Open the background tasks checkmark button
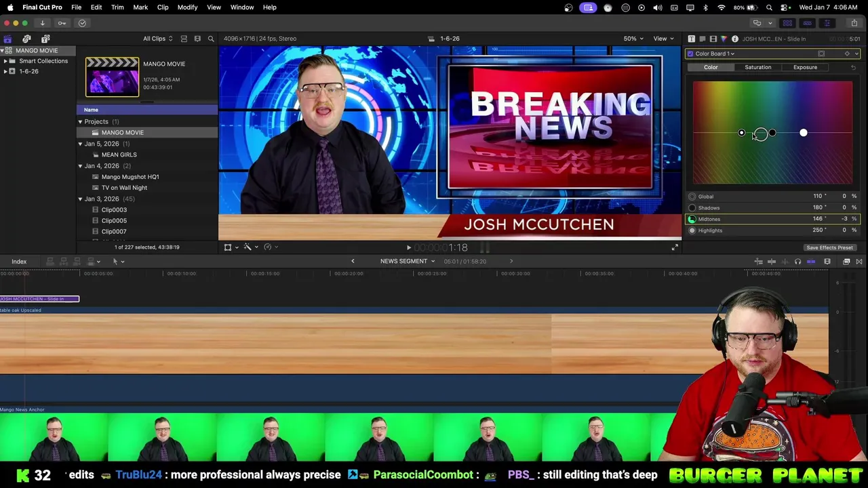 (82, 23)
